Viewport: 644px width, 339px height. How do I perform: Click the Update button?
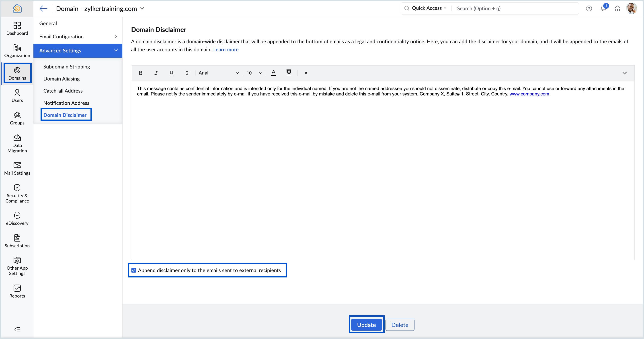click(366, 325)
